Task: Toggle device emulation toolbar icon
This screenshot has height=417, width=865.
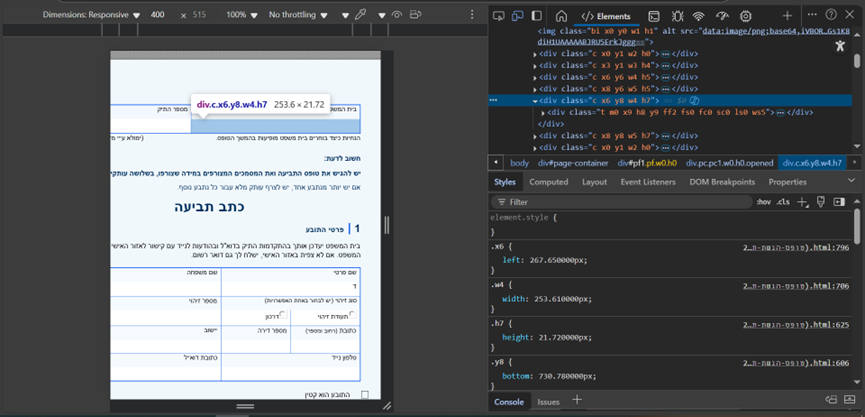Action: tap(517, 15)
